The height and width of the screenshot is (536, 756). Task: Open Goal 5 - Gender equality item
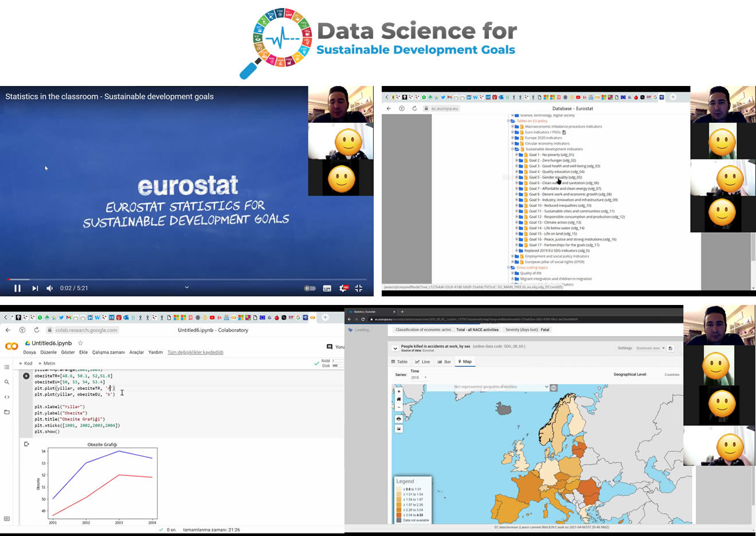(555, 177)
